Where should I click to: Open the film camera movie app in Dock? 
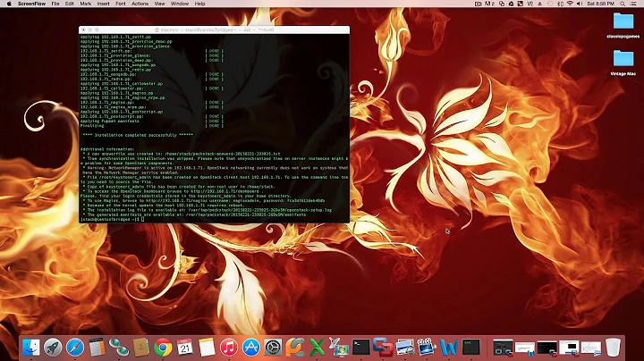click(x=427, y=348)
